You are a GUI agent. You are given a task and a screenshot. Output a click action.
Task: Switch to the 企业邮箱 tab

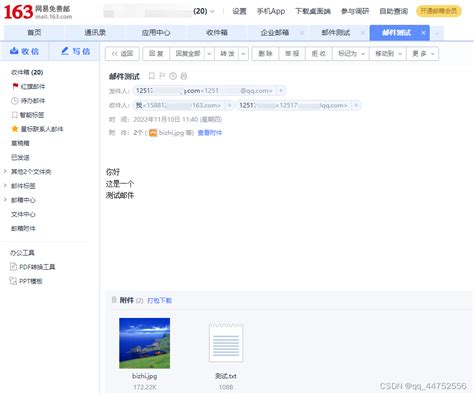point(275,33)
